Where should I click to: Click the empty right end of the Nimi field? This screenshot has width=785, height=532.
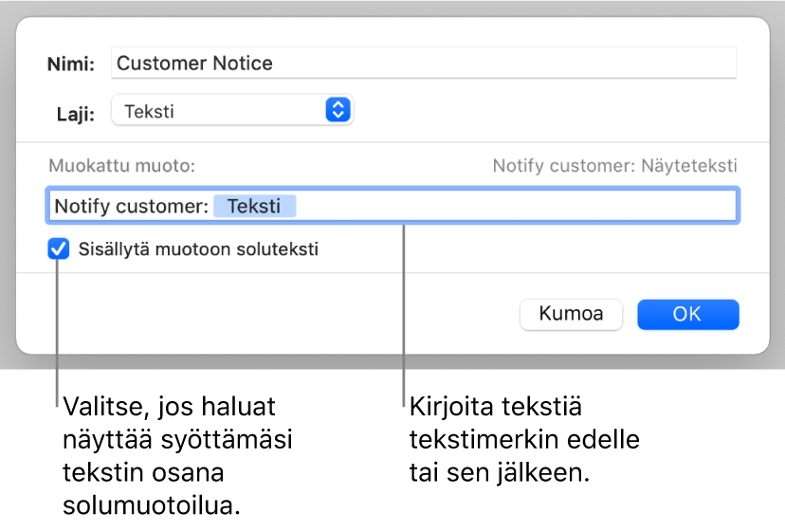664,64
